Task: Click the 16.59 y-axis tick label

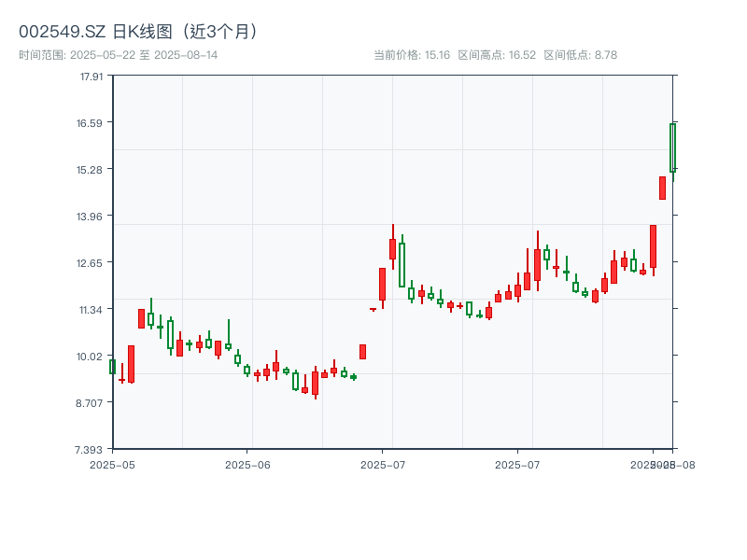Action: [91, 123]
